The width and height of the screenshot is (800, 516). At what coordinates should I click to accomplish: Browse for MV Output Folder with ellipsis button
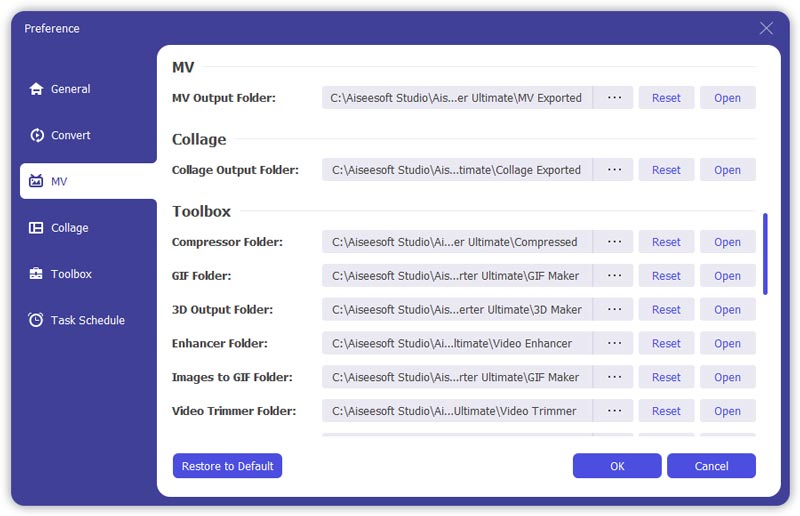pyautogui.click(x=614, y=97)
